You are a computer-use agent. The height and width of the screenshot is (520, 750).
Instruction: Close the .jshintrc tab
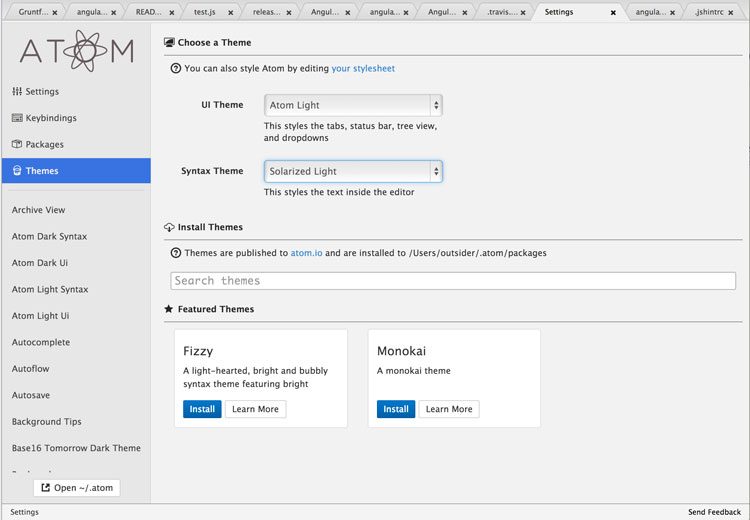click(731, 13)
